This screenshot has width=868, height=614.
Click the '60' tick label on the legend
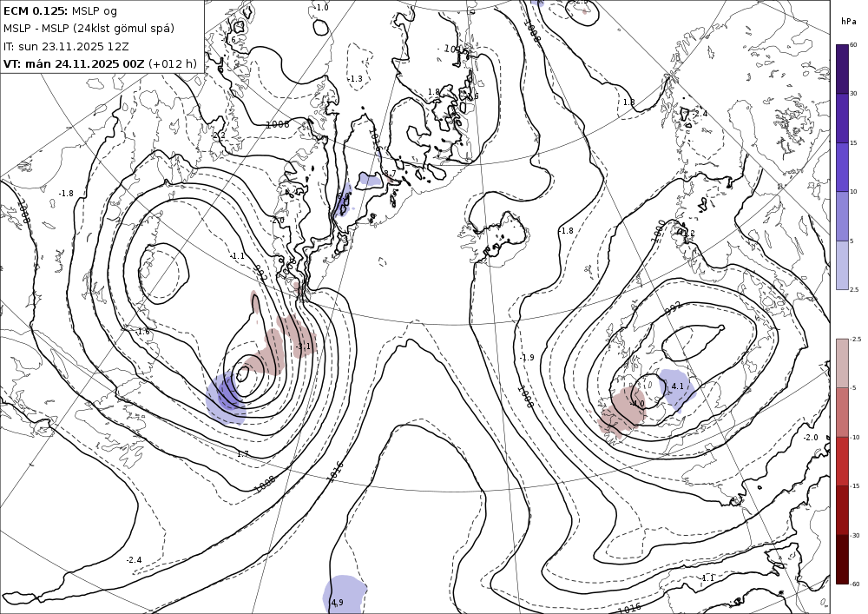tap(853, 44)
